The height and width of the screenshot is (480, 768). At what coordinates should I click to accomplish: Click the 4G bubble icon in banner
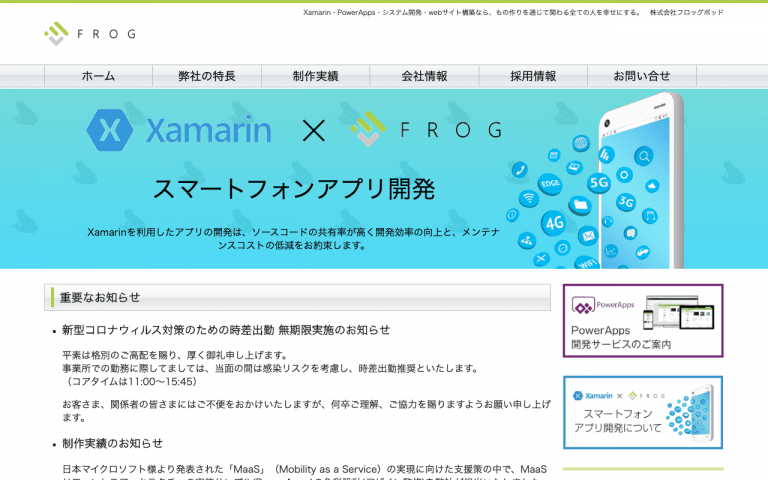(554, 223)
